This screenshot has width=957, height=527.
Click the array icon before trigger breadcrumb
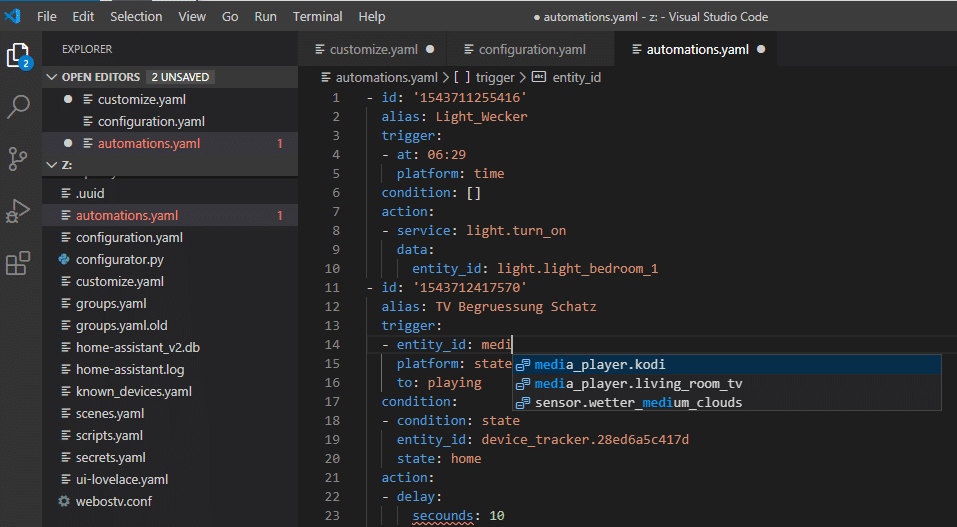point(462,77)
